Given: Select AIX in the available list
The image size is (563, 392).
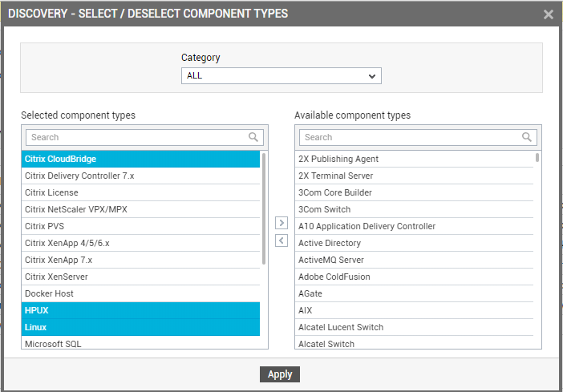Looking at the screenshot, I should [x=414, y=310].
